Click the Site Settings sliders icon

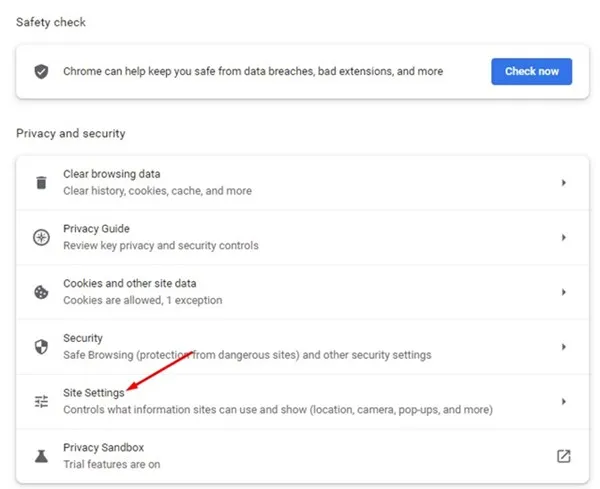click(41, 401)
